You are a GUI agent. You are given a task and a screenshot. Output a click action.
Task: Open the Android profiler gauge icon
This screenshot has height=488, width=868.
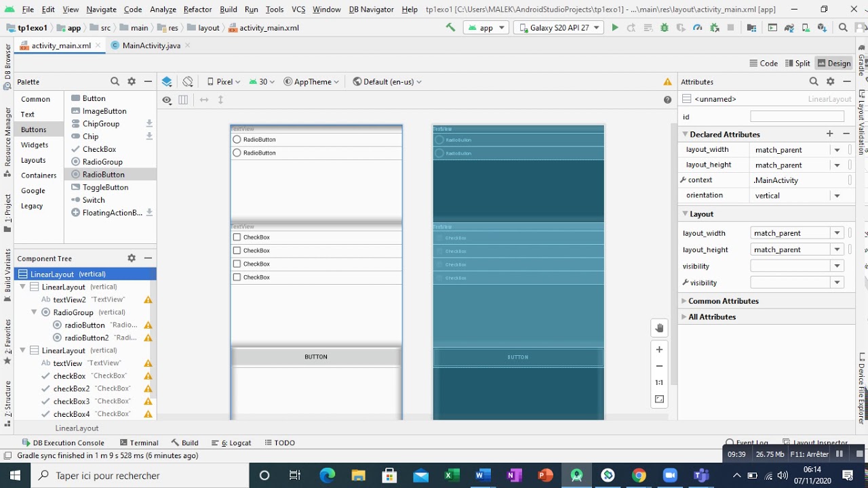[698, 28]
